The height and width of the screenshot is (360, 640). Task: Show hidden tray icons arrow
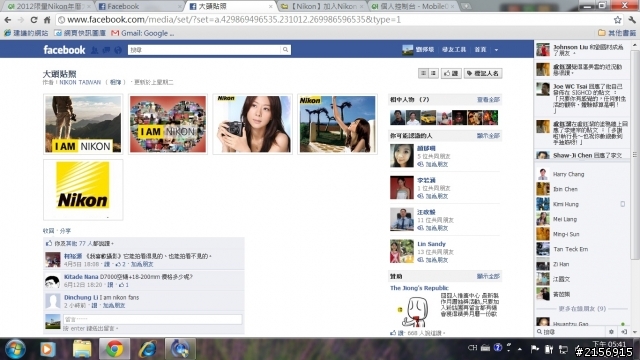point(520,349)
